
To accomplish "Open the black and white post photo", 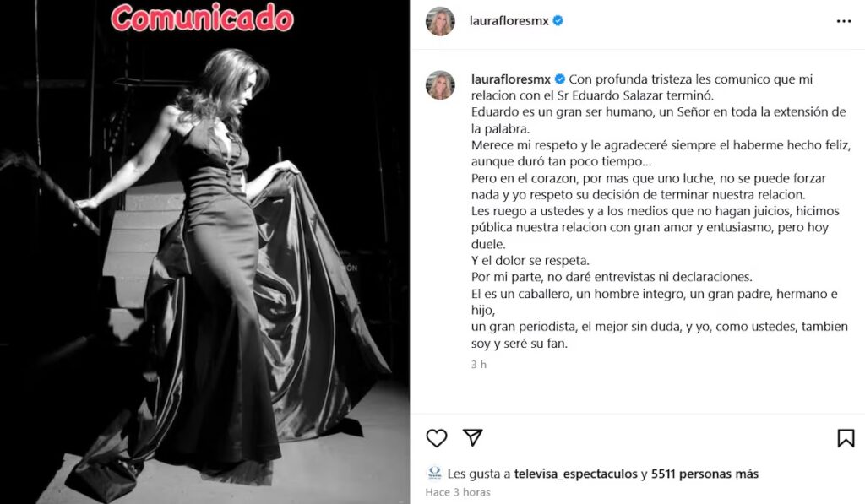I will coord(204,252).
